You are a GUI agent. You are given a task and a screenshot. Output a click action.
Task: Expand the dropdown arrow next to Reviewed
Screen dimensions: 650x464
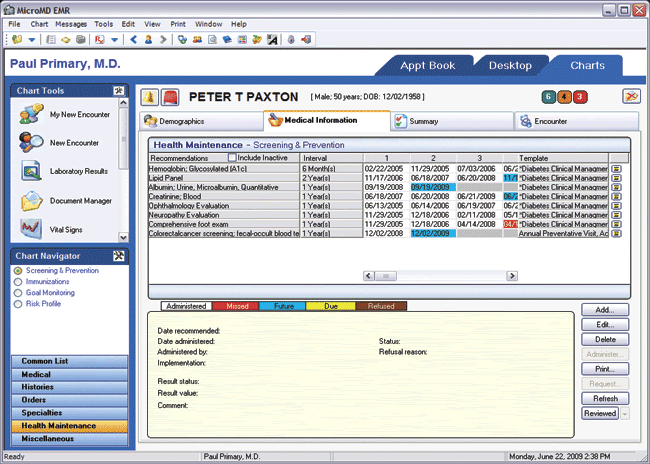pos(625,413)
